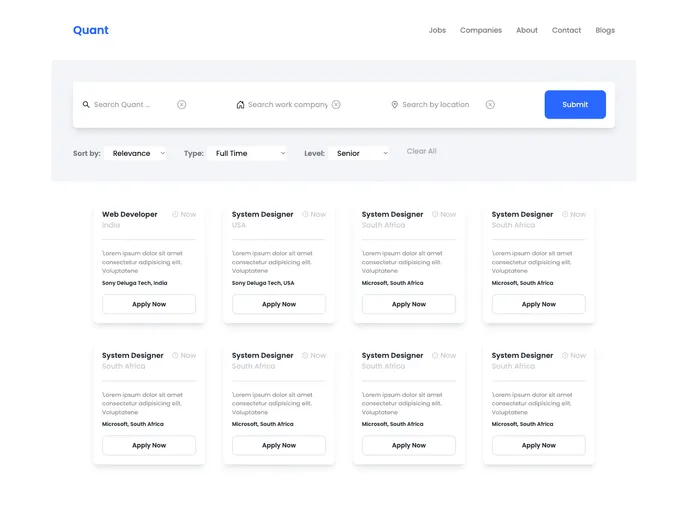Open the Jobs menu item
The height and width of the screenshot is (512, 688).
(x=437, y=30)
